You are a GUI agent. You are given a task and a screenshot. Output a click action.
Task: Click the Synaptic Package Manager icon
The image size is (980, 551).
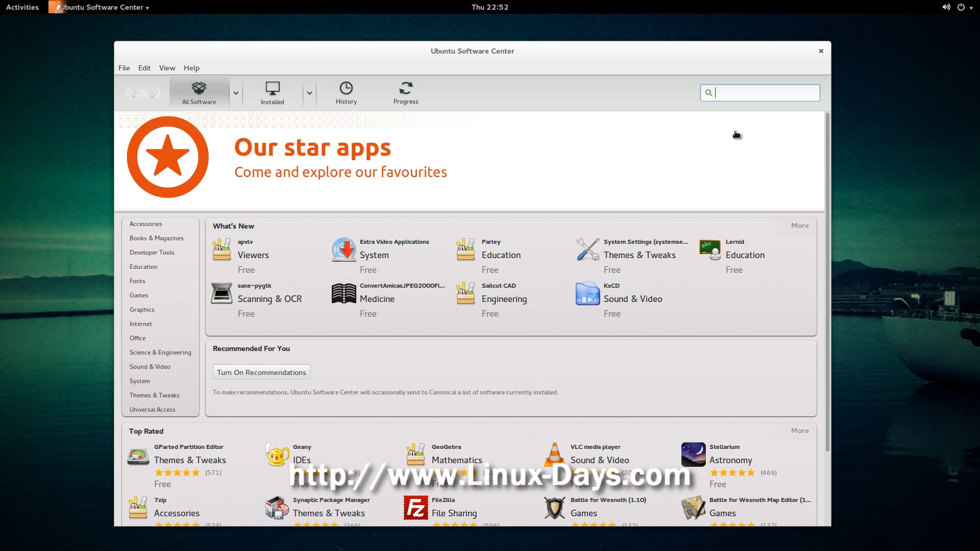point(277,508)
